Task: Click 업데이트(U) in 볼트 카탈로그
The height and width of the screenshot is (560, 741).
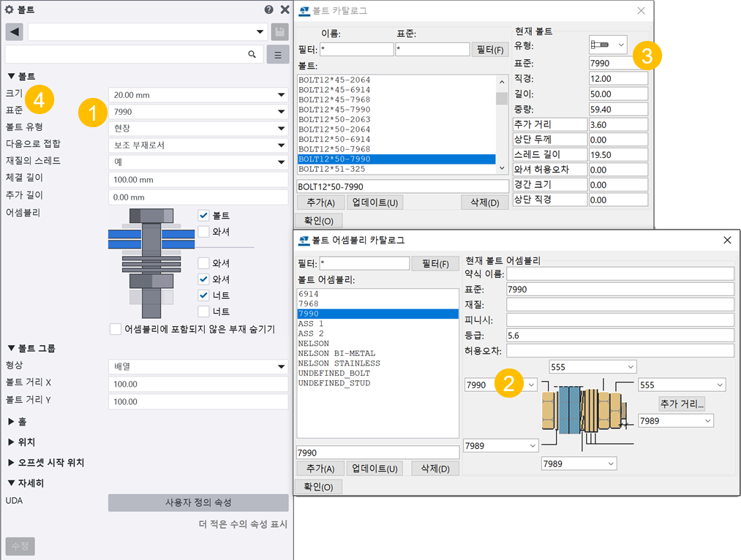Action: tap(375, 203)
